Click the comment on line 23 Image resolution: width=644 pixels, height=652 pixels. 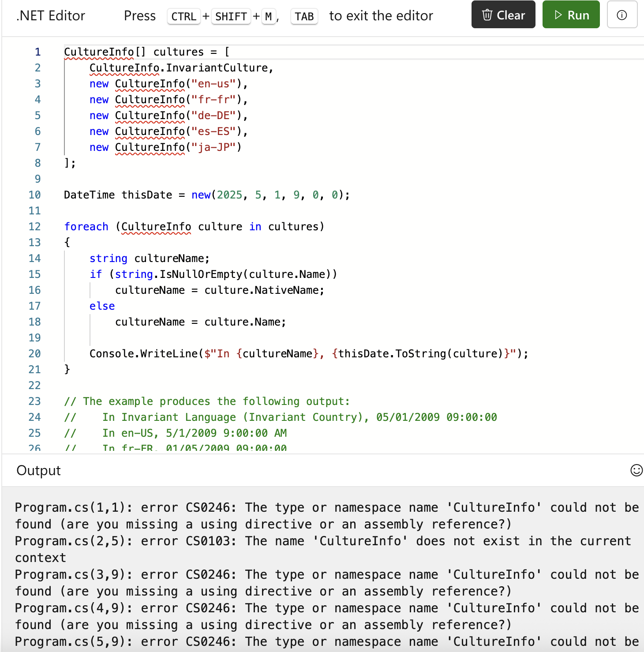(x=206, y=401)
